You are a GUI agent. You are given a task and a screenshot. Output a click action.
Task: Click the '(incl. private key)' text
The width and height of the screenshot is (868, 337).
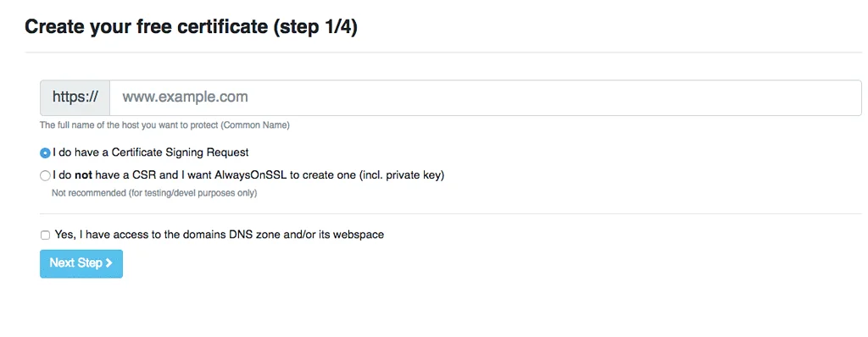[x=403, y=175]
